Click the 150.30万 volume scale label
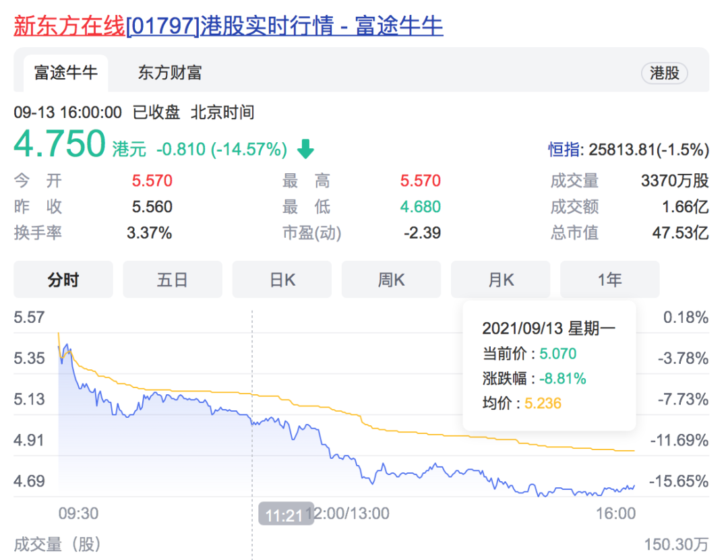 click(x=677, y=545)
